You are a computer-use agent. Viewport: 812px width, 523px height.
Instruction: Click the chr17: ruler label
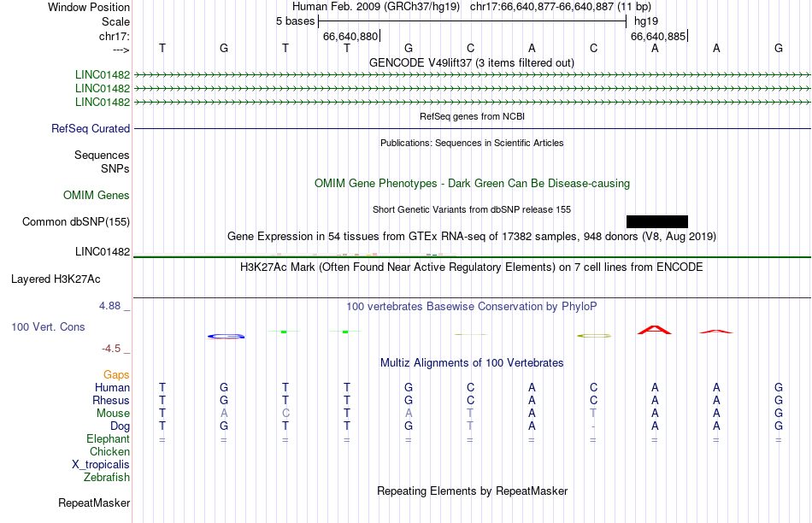[115, 36]
